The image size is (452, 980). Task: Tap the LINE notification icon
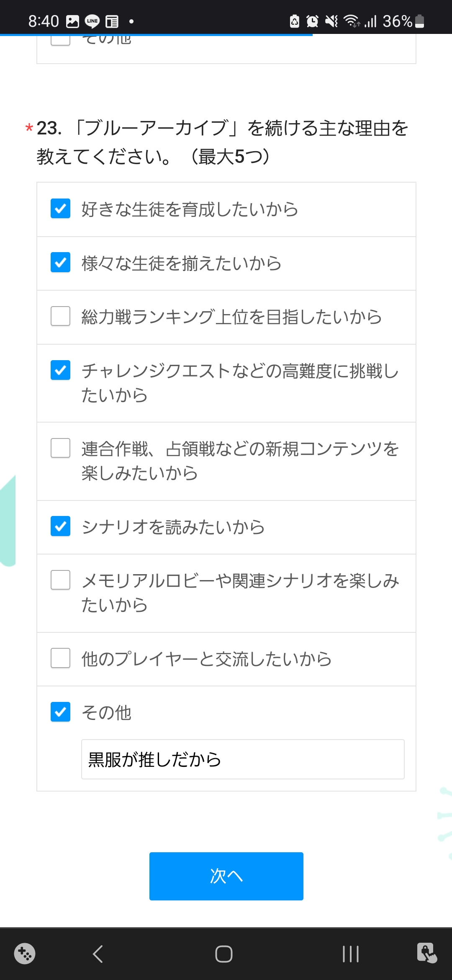tap(92, 21)
